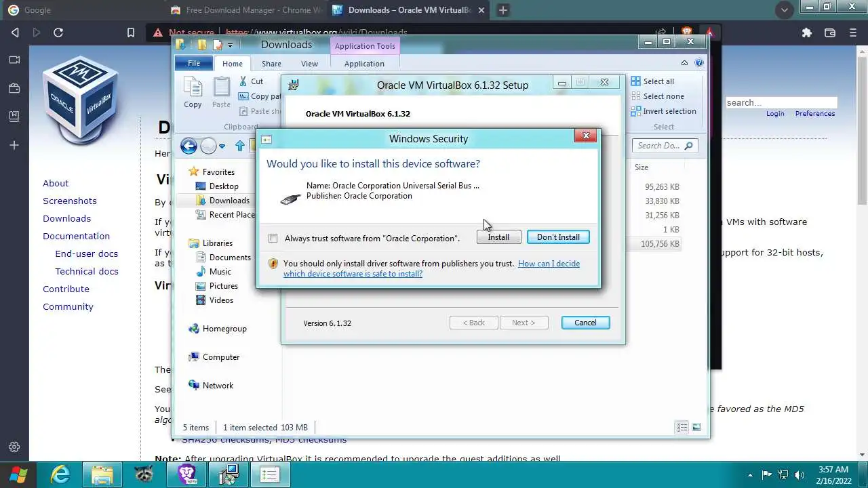Open Internet Explorer from the taskbar

[60, 474]
